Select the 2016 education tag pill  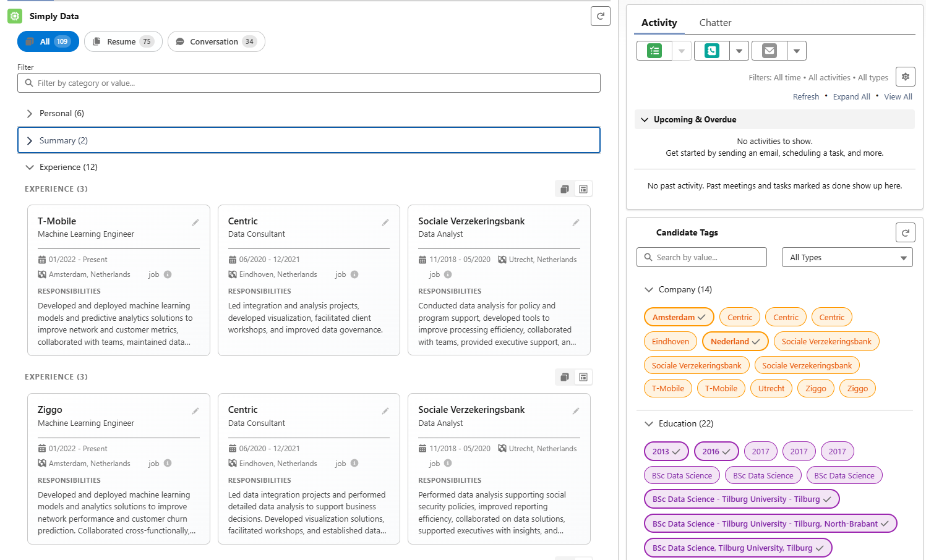pyautogui.click(x=716, y=451)
